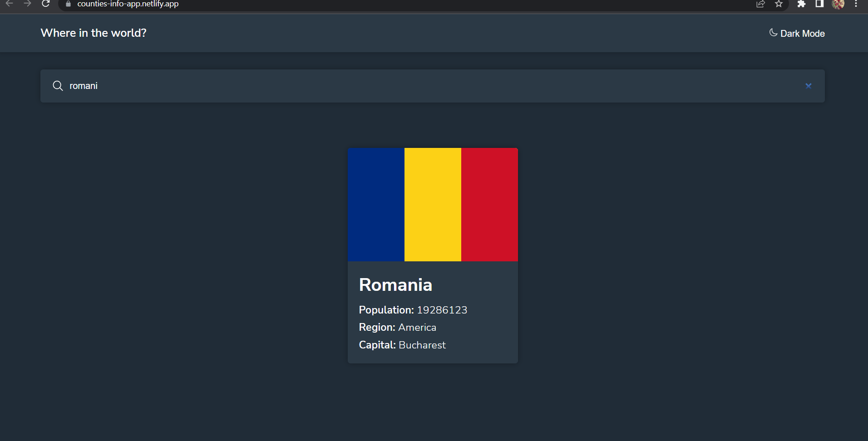Click the Dark Mode moon icon

(774, 33)
